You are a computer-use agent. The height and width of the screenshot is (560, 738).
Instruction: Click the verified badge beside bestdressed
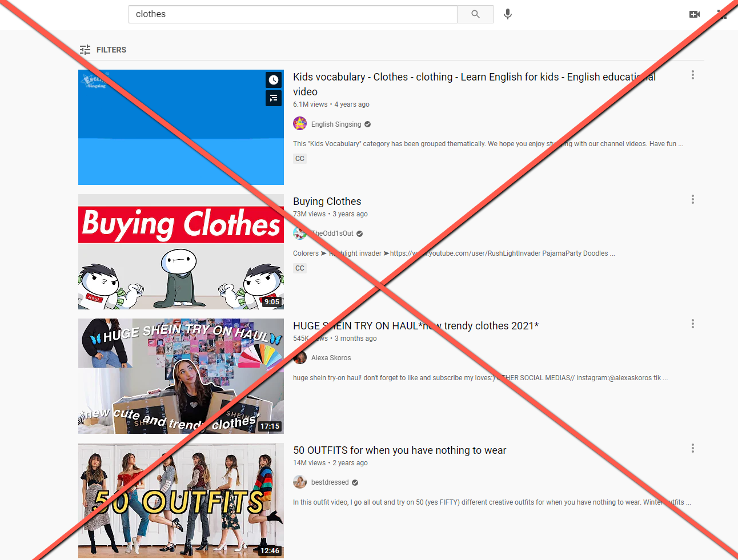[x=355, y=482]
